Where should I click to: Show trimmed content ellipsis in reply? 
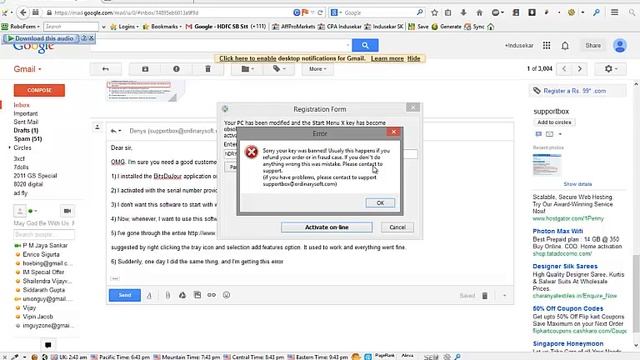[x=115, y=278]
